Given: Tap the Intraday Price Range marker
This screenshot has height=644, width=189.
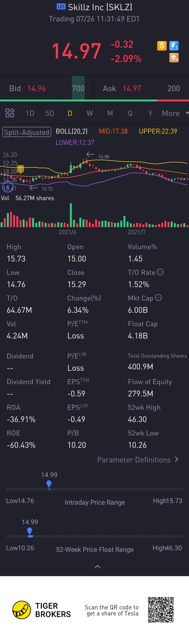Looking at the screenshot, I should coord(49,484).
